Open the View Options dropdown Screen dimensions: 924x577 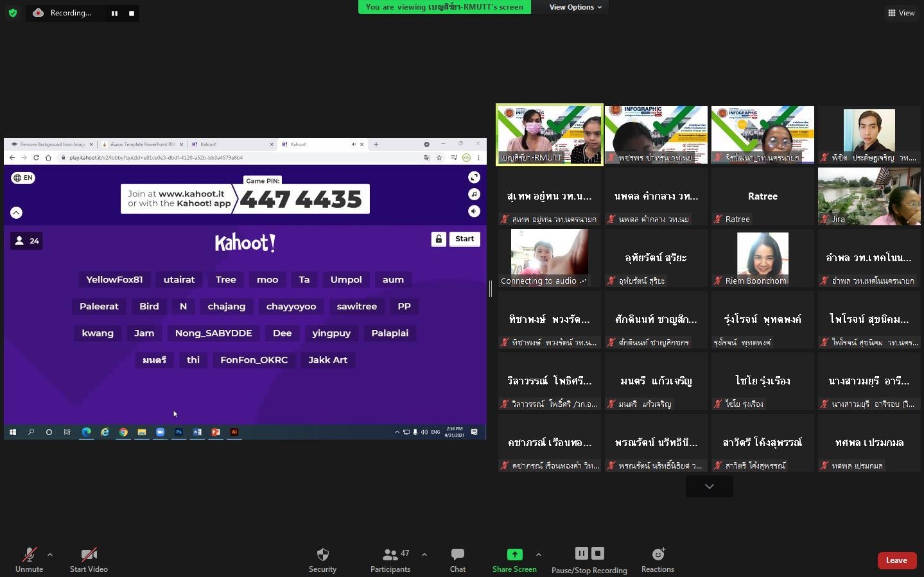click(575, 7)
